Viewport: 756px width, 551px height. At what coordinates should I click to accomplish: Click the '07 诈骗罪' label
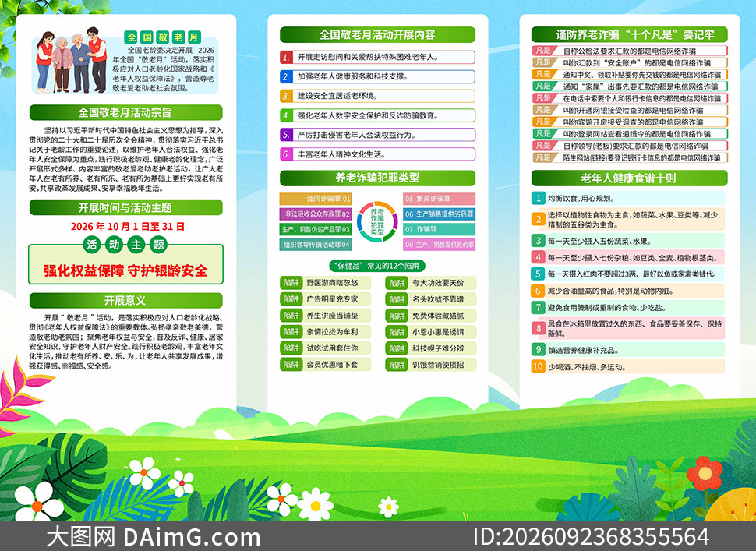point(440,229)
